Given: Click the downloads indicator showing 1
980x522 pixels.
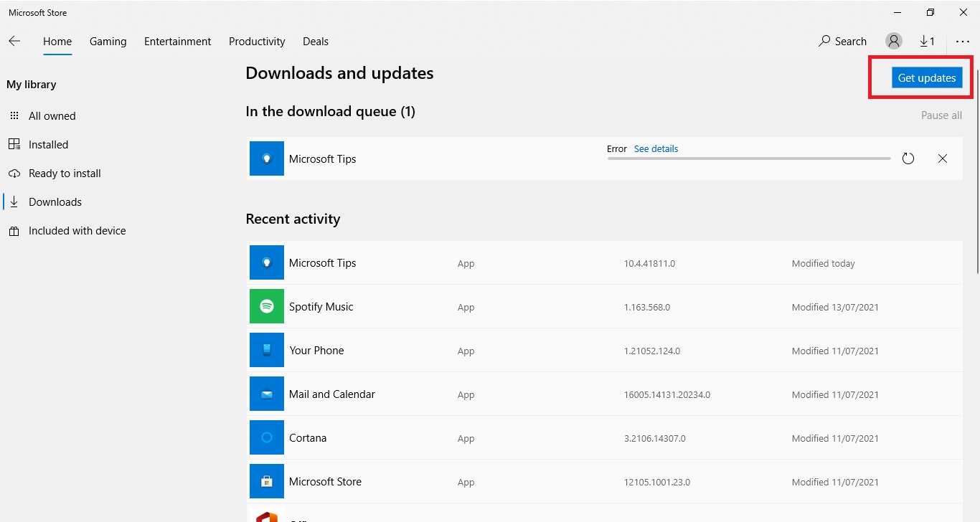Looking at the screenshot, I should (927, 41).
